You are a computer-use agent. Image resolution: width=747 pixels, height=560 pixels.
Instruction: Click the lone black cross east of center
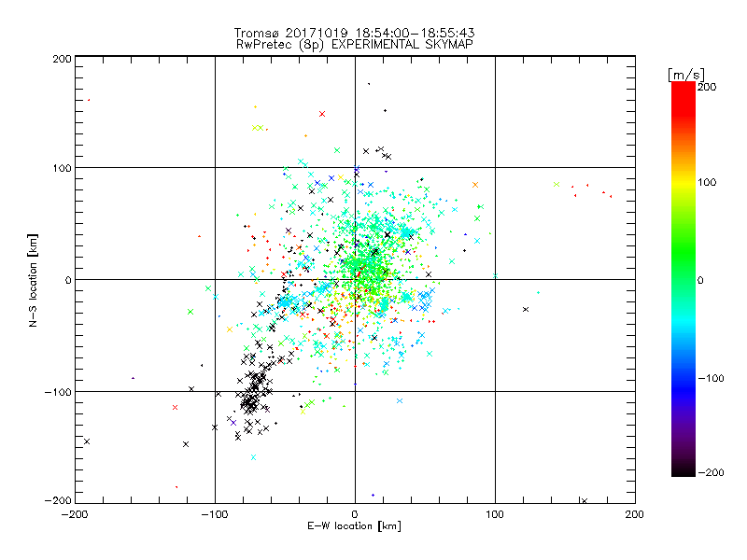tap(526, 309)
